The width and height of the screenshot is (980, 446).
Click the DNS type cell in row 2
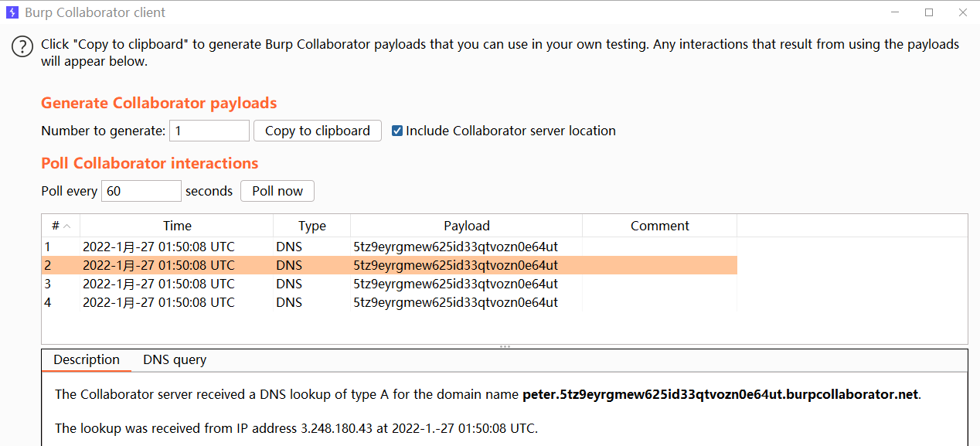tap(312, 265)
